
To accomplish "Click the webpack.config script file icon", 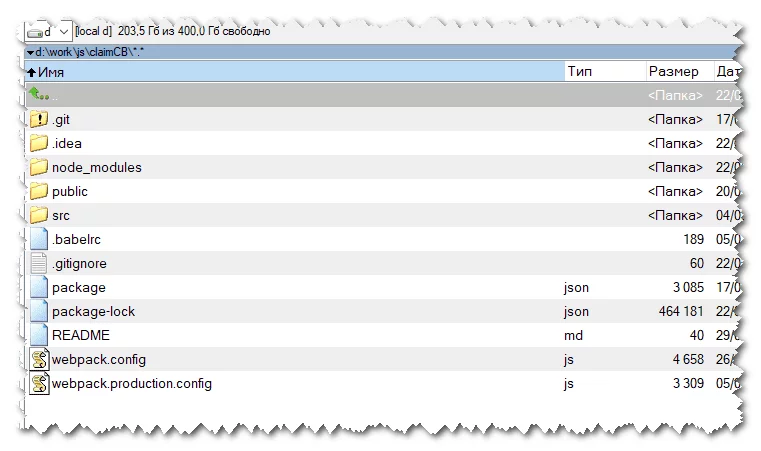I will [x=39, y=359].
